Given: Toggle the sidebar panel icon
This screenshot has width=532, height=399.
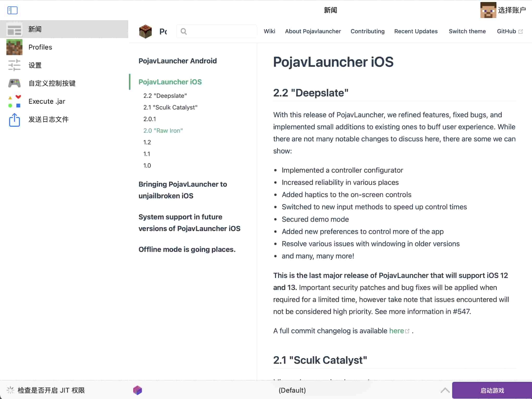Looking at the screenshot, I should (12, 10).
